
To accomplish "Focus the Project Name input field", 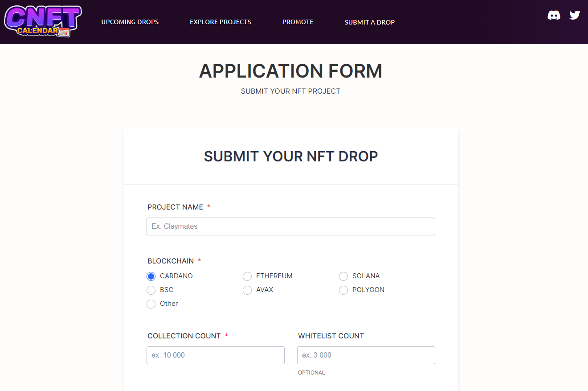I will pyautogui.click(x=291, y=226).
